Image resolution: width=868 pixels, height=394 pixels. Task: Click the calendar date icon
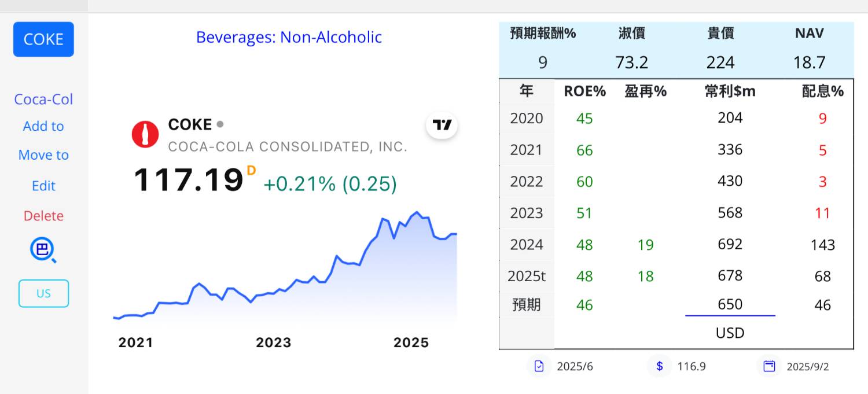coord(769,366)
